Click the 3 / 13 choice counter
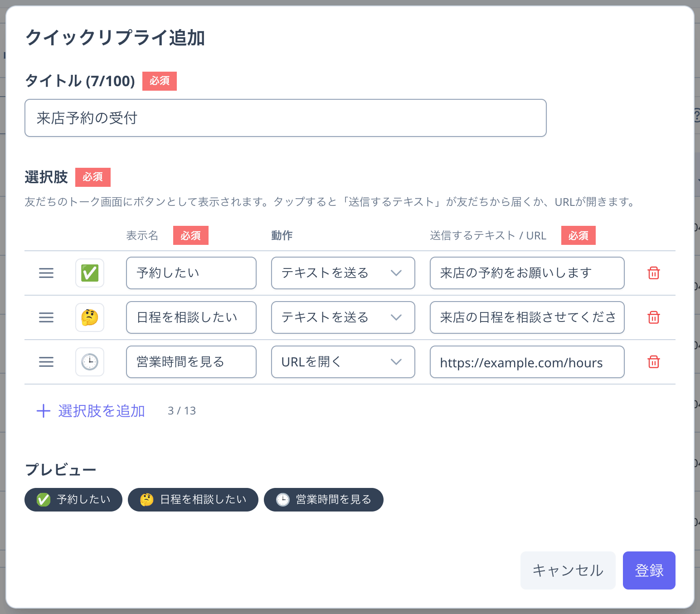700x614 pixels. [x=182, y=411]
